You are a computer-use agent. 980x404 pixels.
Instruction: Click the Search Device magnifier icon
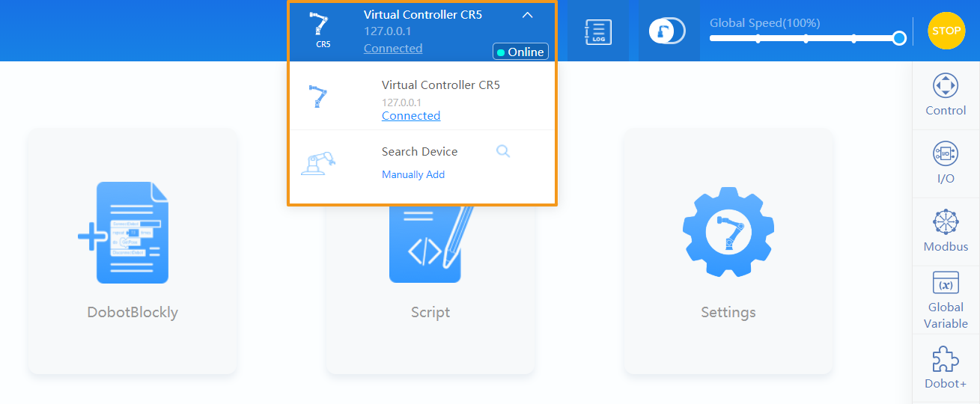click(503, 151)
